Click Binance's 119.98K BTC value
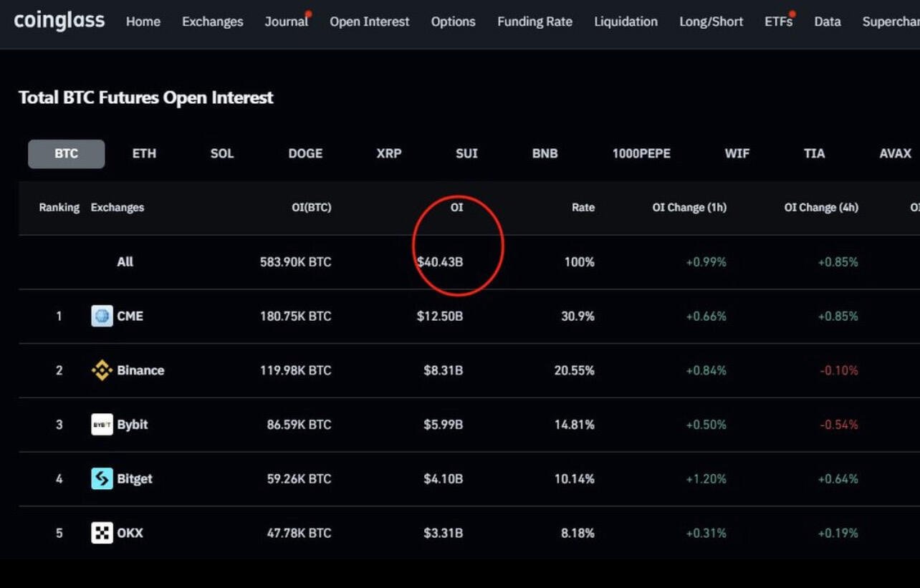 pyautogui.click(x=295, y=370)
